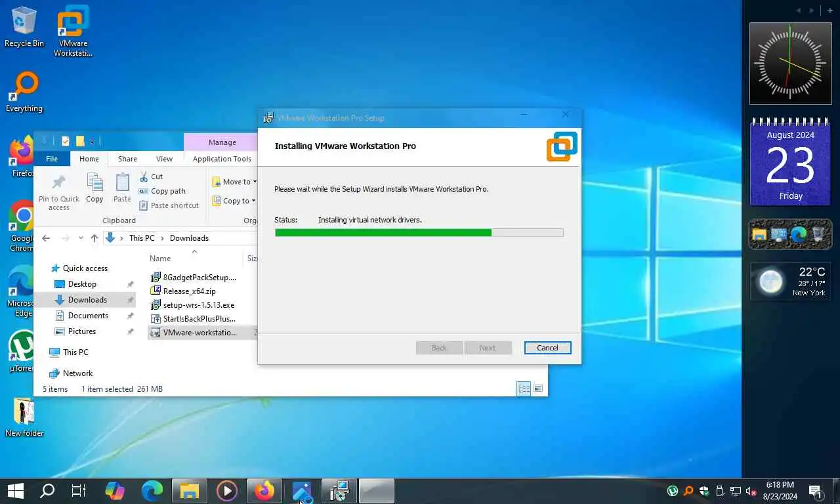Sort by Name column header

point(160,259)
